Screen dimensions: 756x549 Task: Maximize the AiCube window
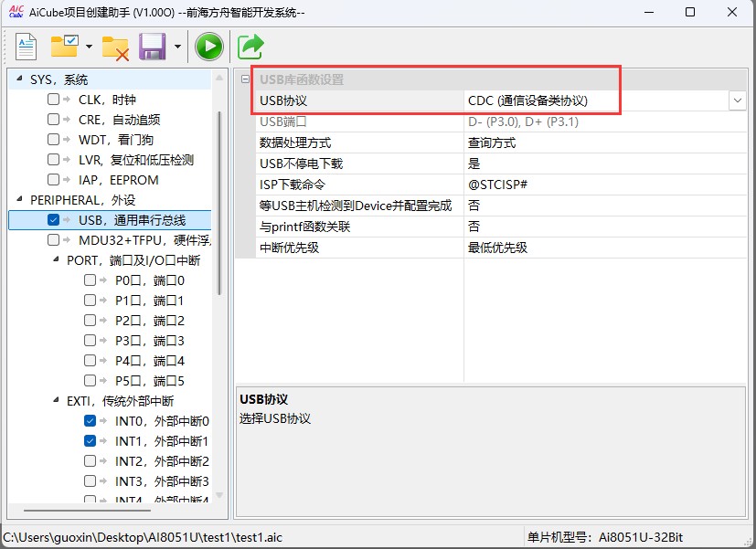click(690, 12)
